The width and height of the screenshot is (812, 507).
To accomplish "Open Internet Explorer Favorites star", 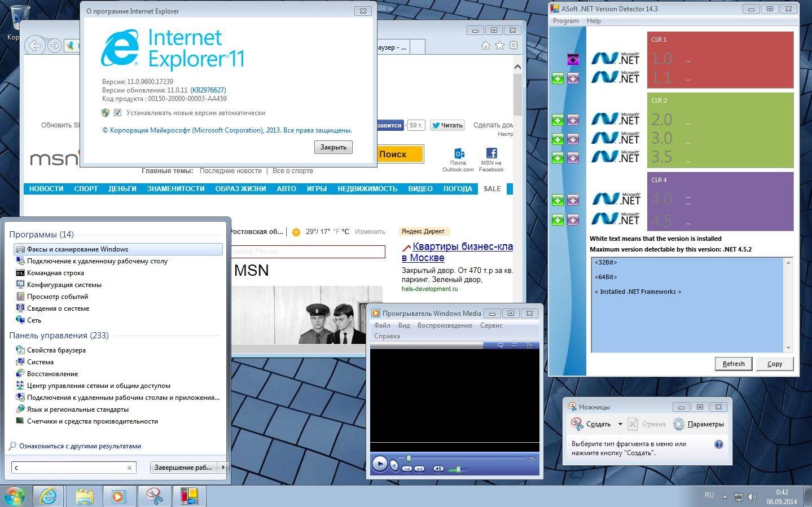I will [499, 46].
